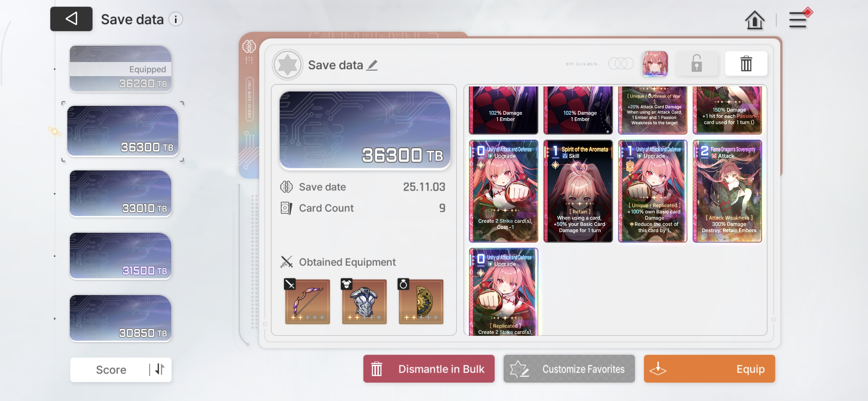Open the pink-haired character portrait
868x401 pixels.
point(655,64)
